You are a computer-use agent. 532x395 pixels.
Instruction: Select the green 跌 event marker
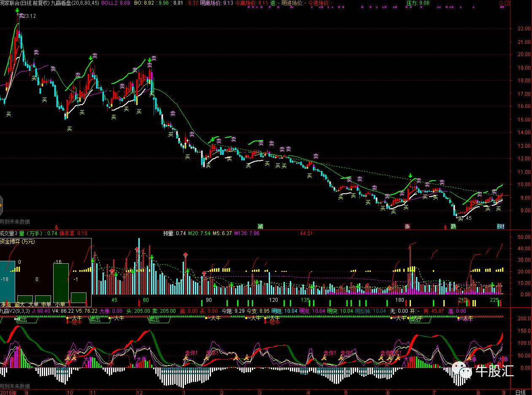(x=453, y=227)
